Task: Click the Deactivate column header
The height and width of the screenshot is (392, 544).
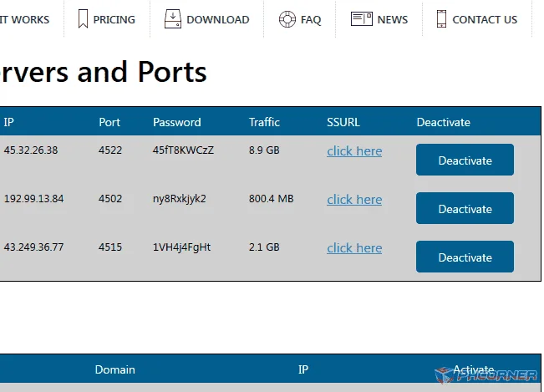Action: pos(444,122)
